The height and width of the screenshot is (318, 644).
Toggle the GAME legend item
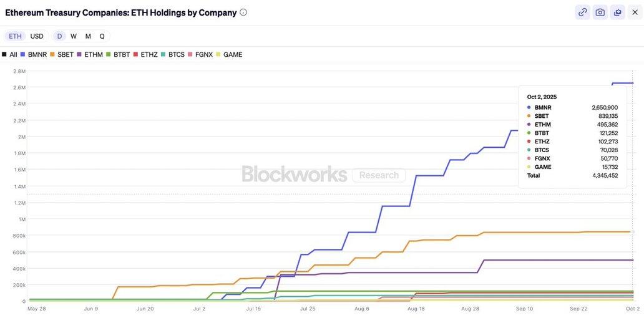229,55
